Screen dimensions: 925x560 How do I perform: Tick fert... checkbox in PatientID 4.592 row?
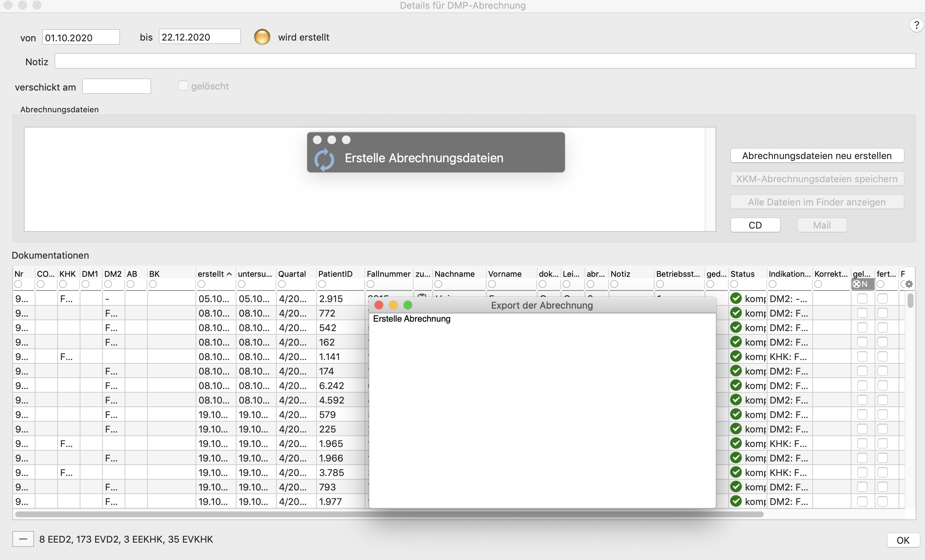tap(883, 400)
